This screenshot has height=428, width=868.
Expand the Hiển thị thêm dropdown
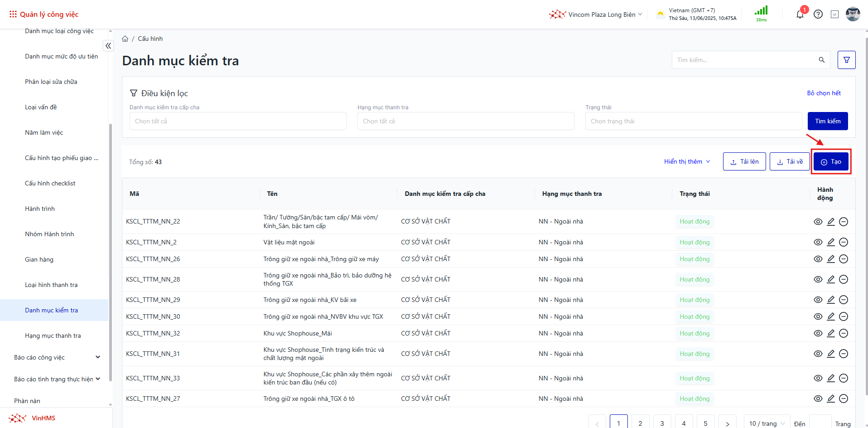click(x=687, y=162)
